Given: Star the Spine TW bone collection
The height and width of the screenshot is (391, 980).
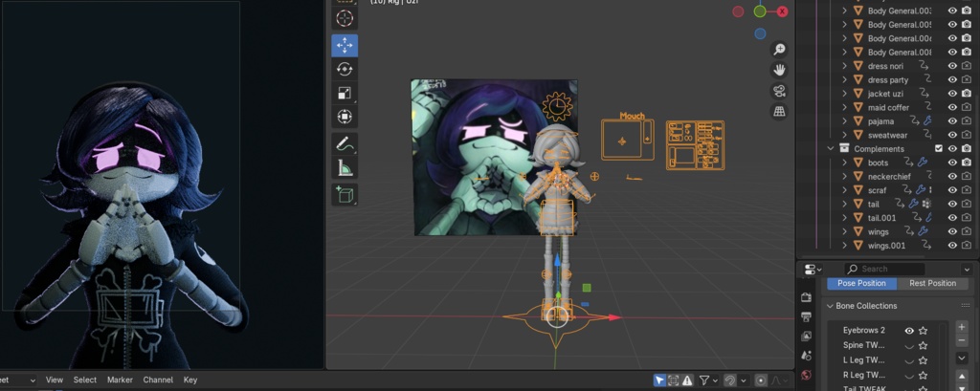Looking at the screenshot, I should tap(924, 345).
